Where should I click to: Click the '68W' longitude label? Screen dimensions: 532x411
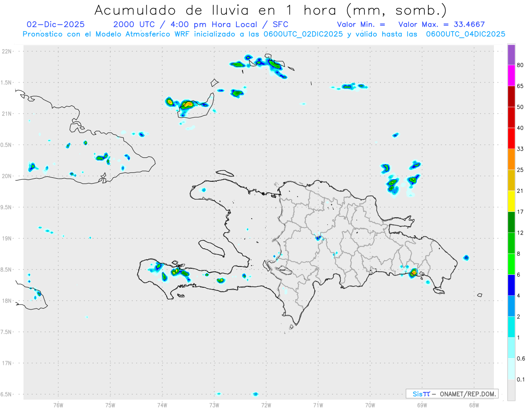474,405
